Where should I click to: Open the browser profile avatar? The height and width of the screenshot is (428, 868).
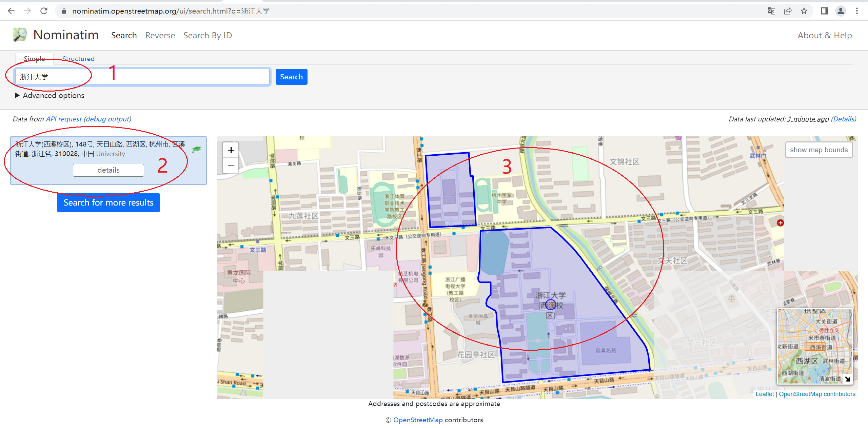click(841, 11)
